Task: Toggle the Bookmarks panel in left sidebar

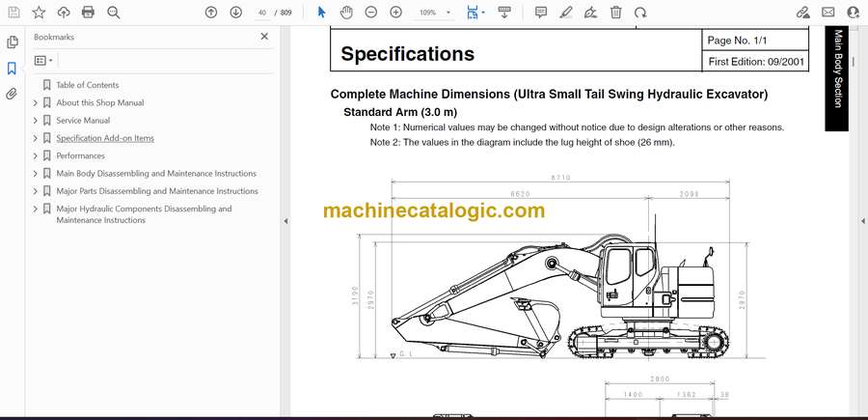Action: [x=12, y=69]
